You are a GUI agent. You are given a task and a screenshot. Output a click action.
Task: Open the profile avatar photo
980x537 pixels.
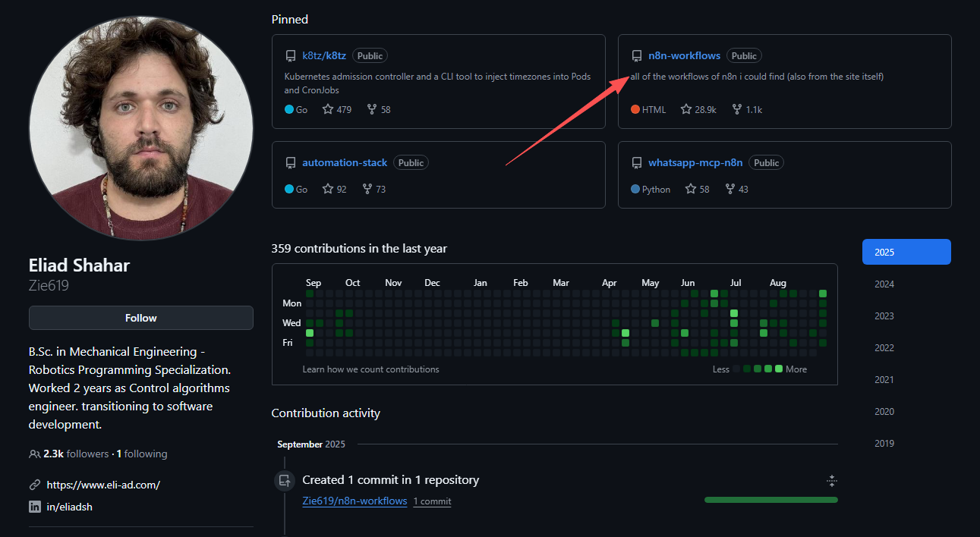[141, 128]
